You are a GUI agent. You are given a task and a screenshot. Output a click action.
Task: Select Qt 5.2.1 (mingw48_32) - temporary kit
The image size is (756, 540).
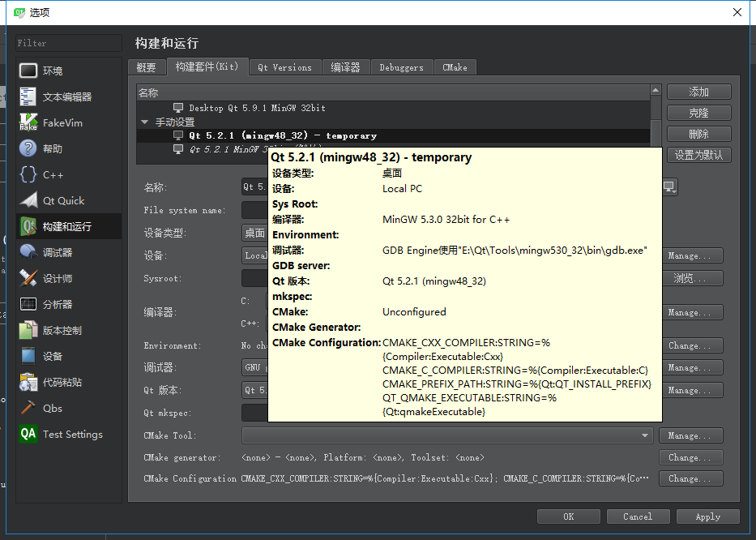(x=283, y=135)
